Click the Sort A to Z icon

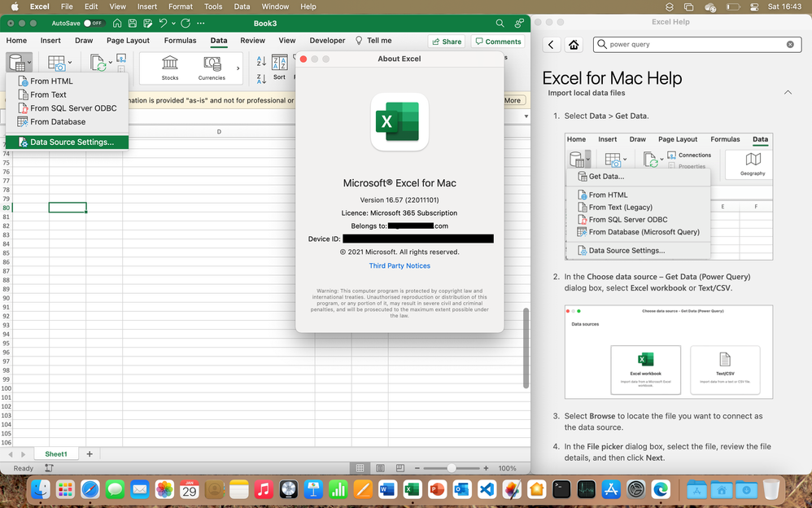click(x=261, y=61)
